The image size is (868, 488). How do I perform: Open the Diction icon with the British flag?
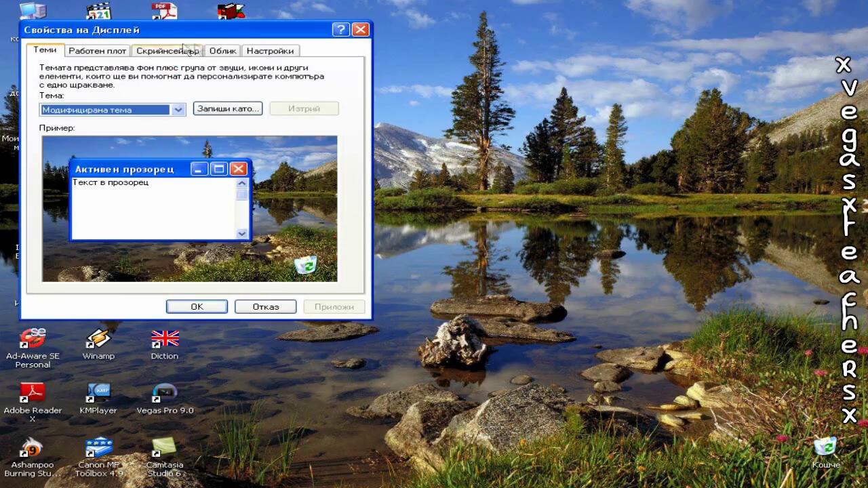coord(165,339)
